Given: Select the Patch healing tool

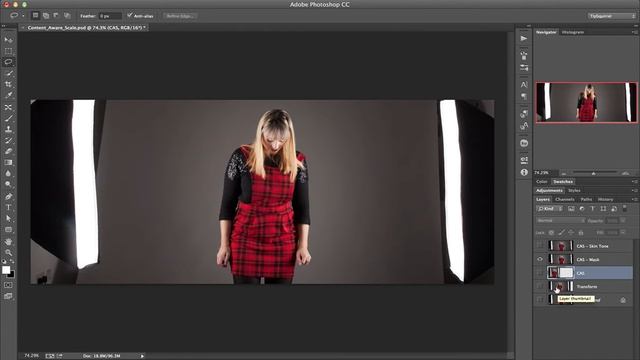Looking at the screenshot, I should click(x=8, y=107).
